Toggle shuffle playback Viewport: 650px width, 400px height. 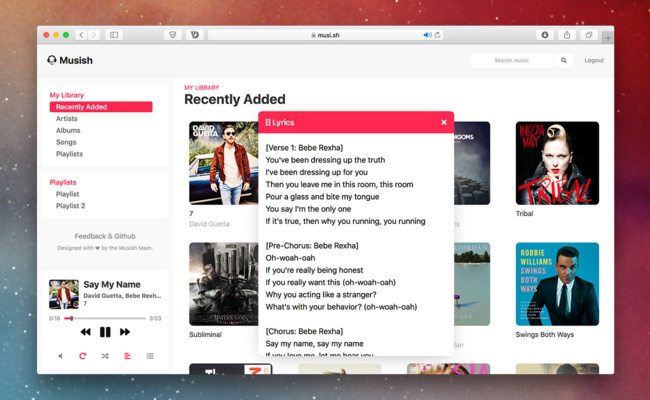click(105, 356)
